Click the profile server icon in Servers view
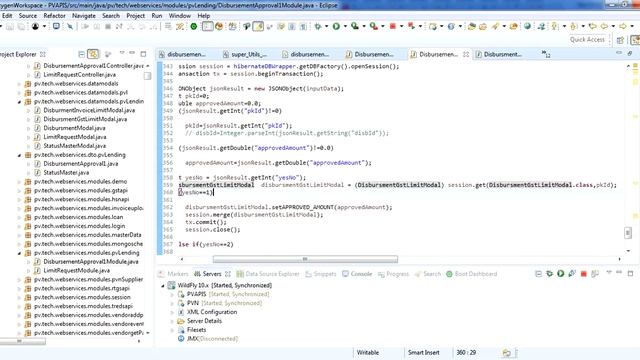The width and height of the screenshot is (640, 360). coord(572,273)
